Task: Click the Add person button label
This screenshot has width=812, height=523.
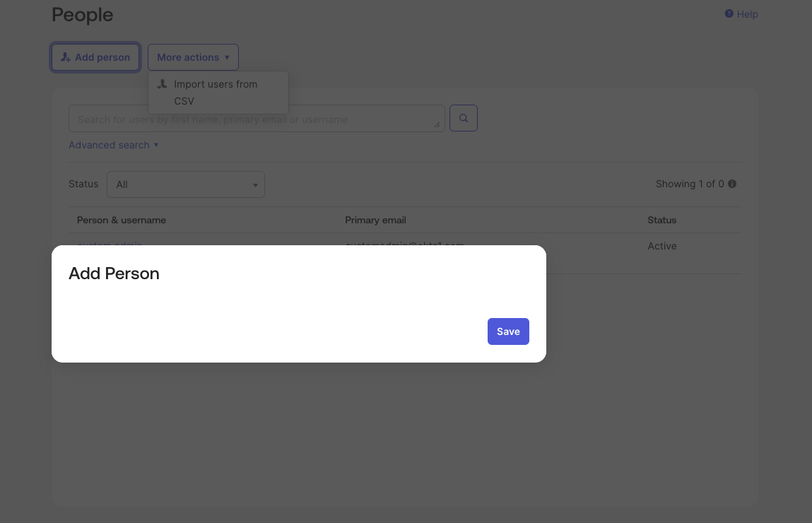Action: pyautogui.click(x=102, y=57)
